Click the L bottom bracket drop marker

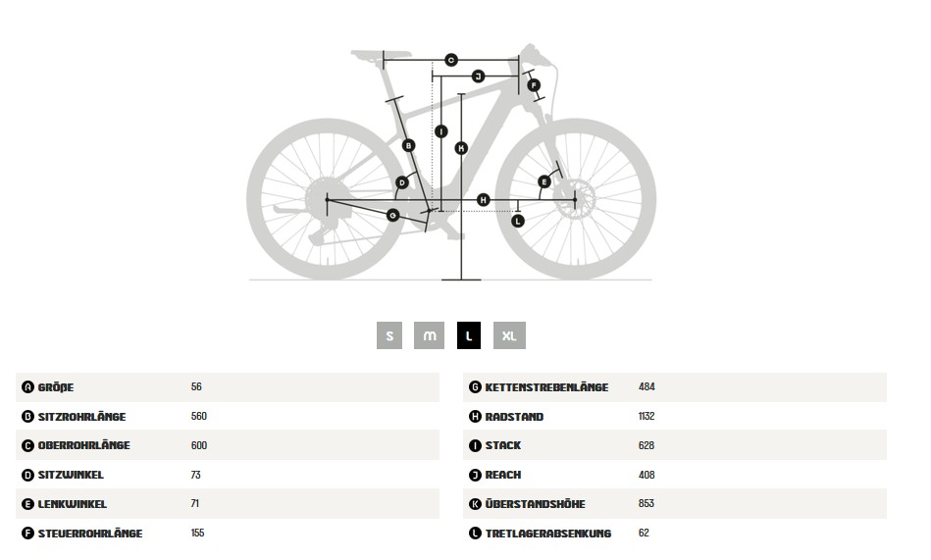[x=518, y=221]
